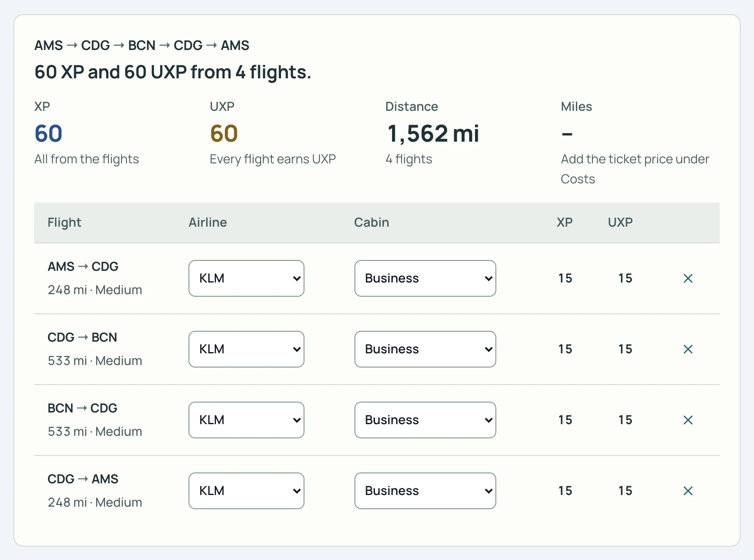Click the 'BCN → CDG' flight label
754x560 pixels.
[x=82, y=408]
